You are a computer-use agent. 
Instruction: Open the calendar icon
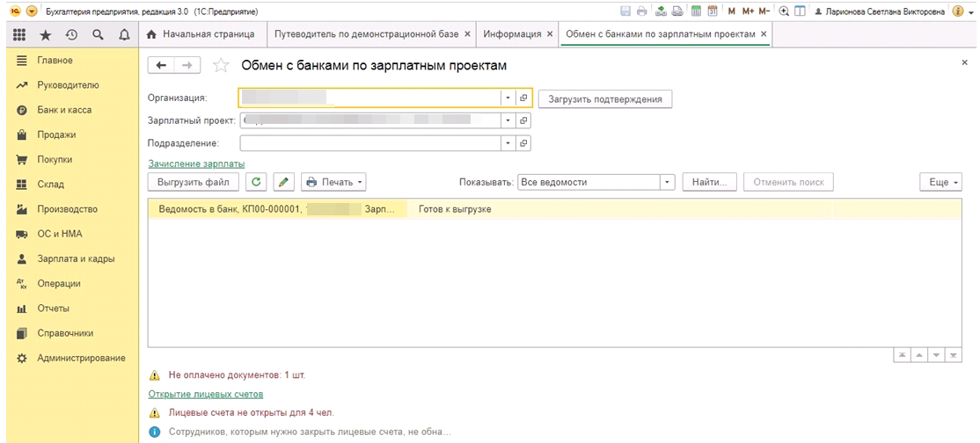712,11
